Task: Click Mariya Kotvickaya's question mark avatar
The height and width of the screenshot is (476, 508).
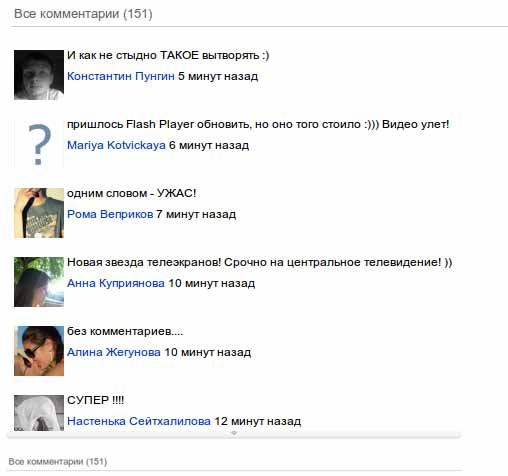Action: (39, 144)
